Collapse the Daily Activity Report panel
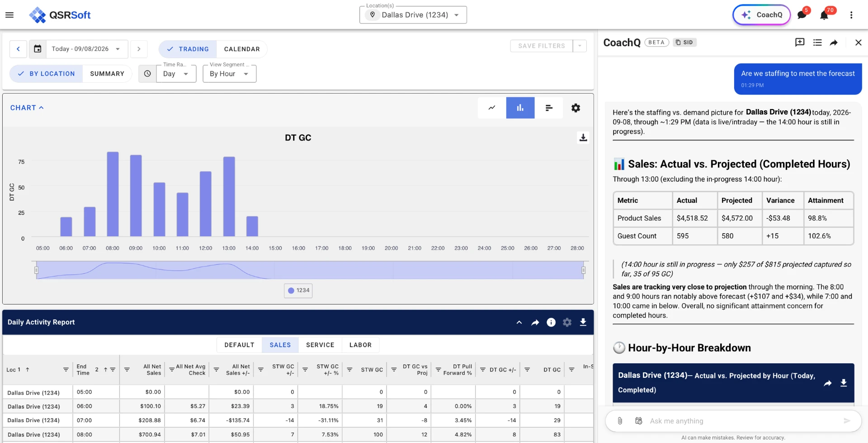 point(519,322)
